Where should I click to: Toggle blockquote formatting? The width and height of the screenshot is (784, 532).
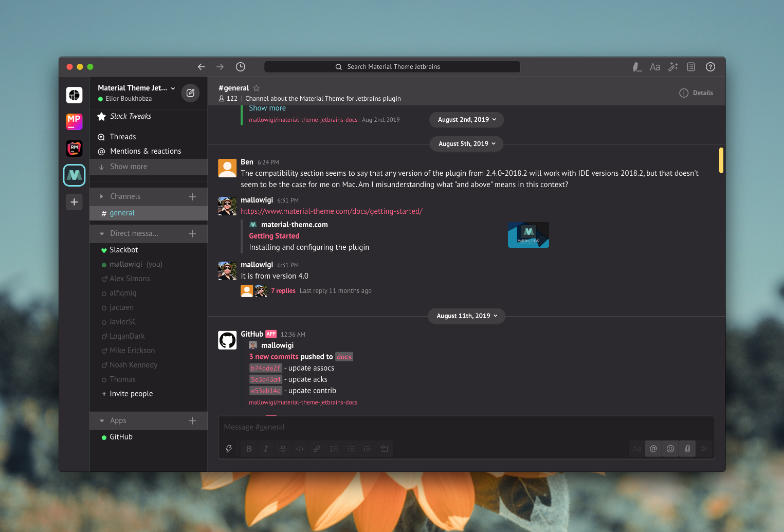point(367,449)
